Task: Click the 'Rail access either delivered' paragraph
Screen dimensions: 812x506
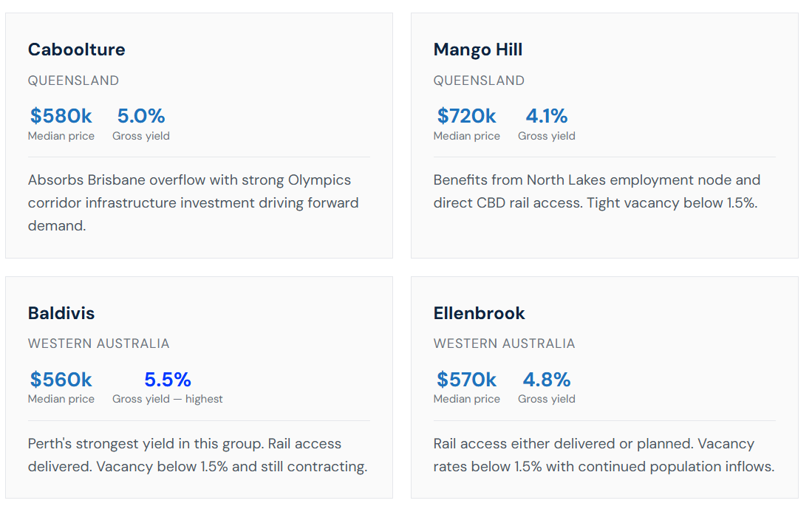Action: [604, 455]
